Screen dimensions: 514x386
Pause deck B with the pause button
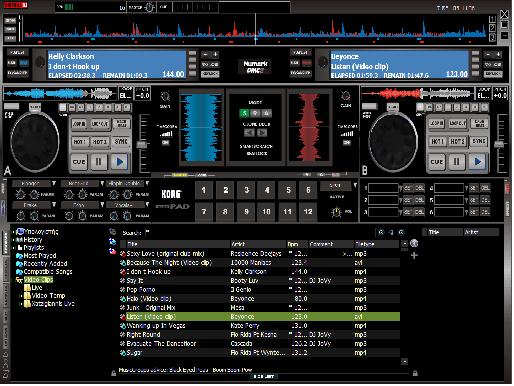click(456, 162)
